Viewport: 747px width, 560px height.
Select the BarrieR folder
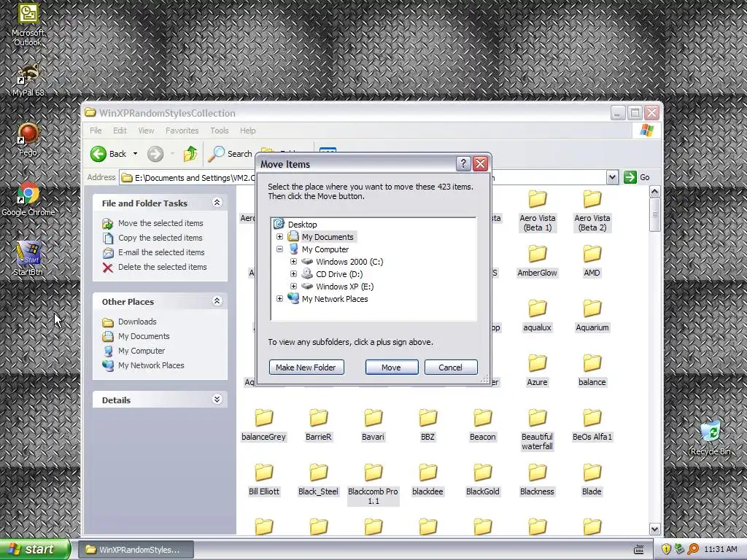318,425
